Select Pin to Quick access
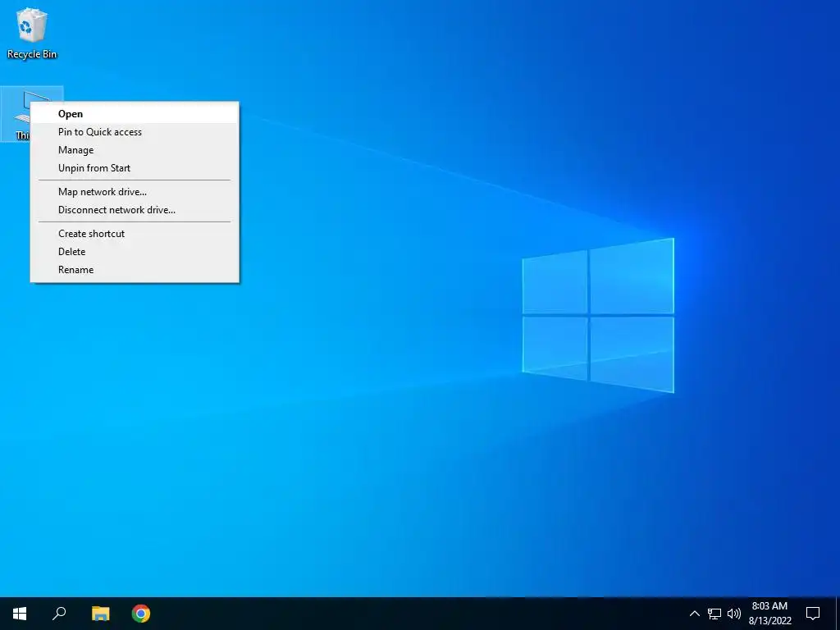 (135, 132)
